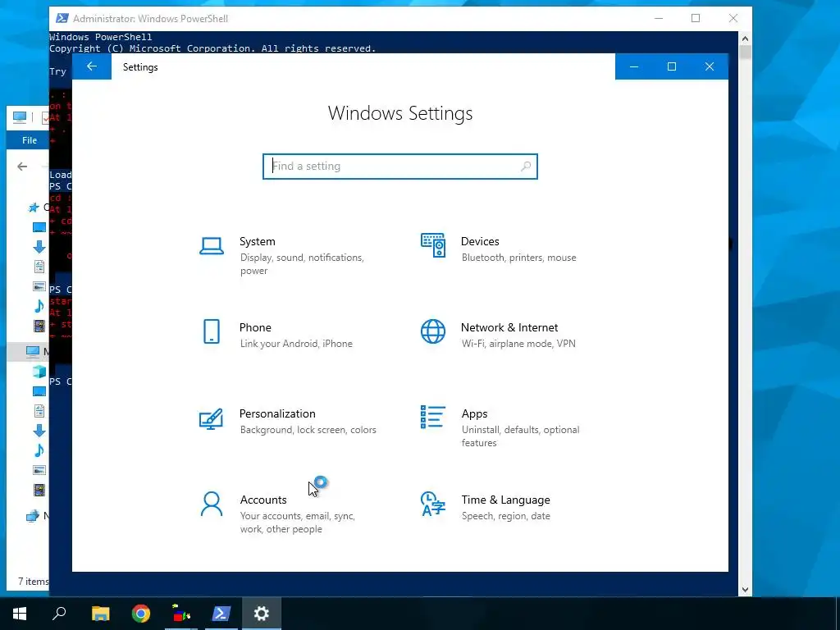Select the Downloads arrow under This PC

click(x=39, y=431)
